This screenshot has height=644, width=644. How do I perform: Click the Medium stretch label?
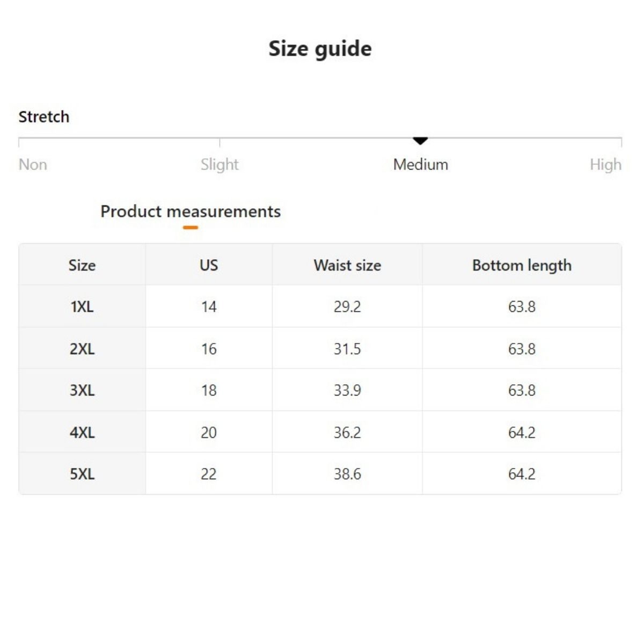(420, 164)
